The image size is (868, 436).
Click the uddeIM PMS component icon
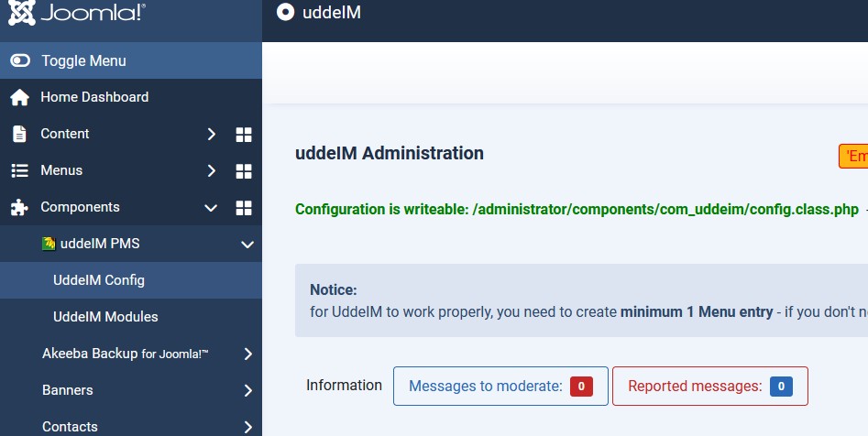(x=49, y=244)
